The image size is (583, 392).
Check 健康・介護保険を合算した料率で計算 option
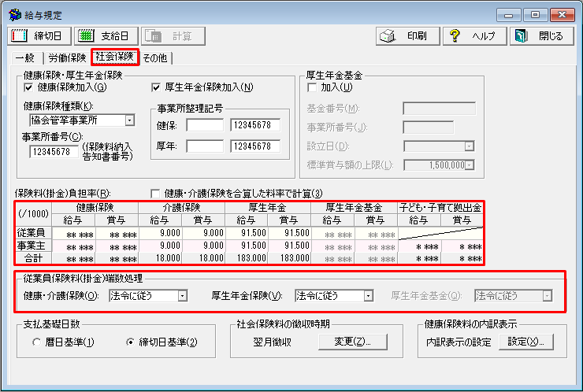coord(156,194)
